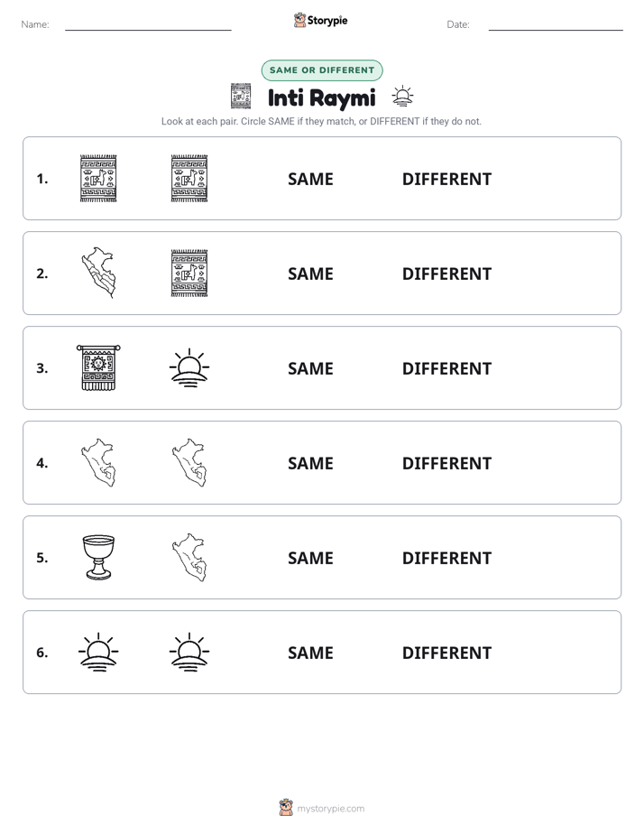Open the mystorypie.com footer link
Viewport: 644px width, 834px height.
pos(322,808)
